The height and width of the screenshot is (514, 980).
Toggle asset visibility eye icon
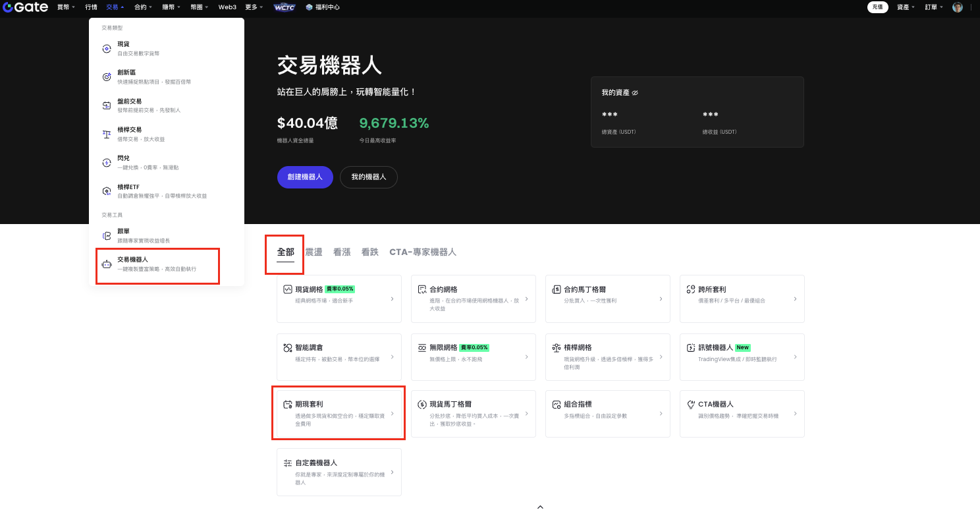635,93
